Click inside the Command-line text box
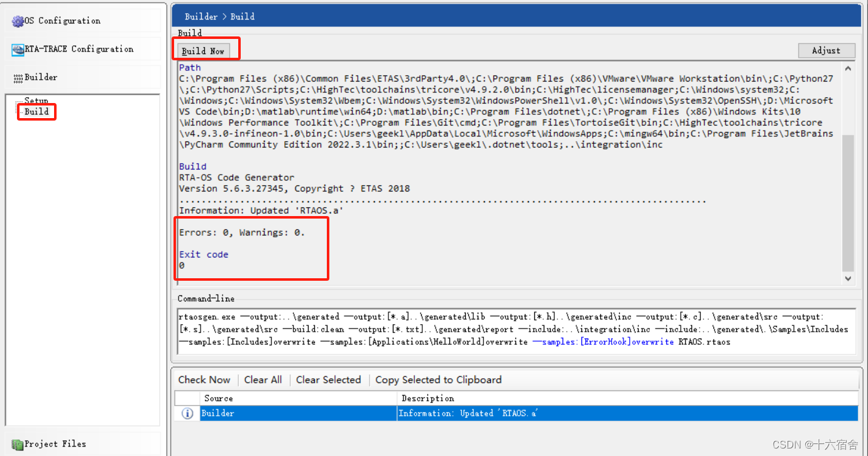Viewport: 868px width, 456px height. pyautogui.click(x=517, y=330)
